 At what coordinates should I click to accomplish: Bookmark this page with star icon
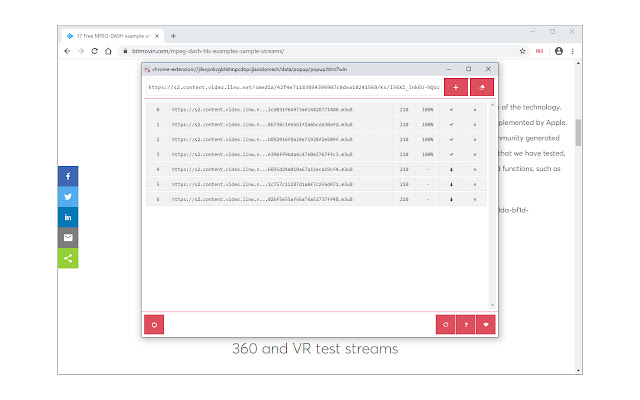click(523, 50)
